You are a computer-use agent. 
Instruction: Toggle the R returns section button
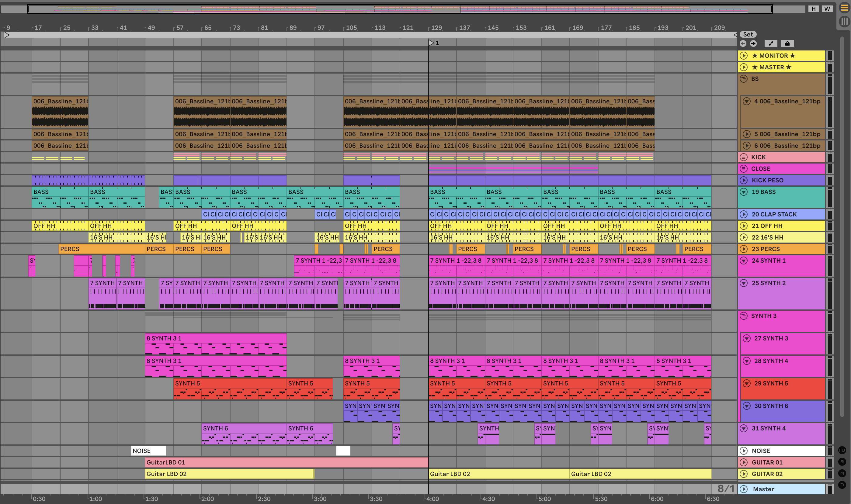tap(842, 462)
